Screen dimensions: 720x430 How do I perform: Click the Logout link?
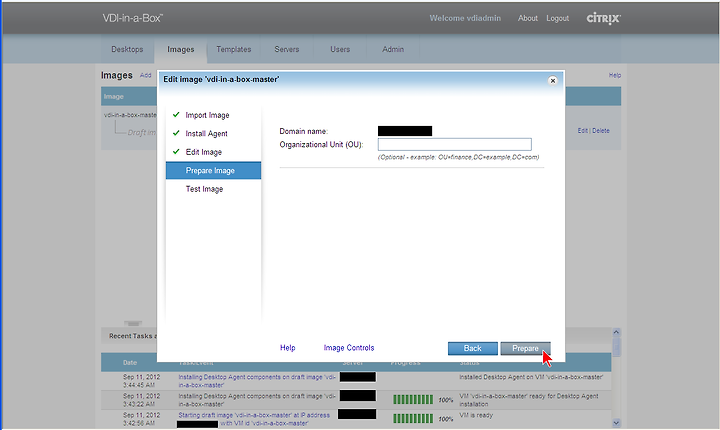(557, 18)
